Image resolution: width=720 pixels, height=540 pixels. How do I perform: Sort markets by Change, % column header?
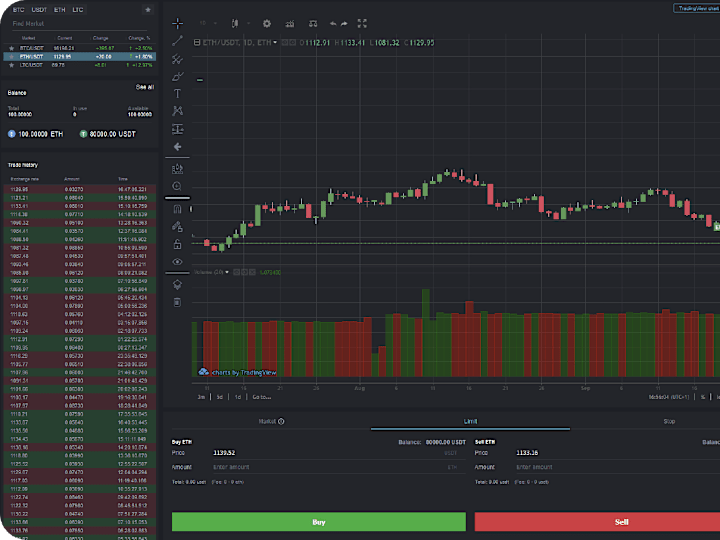139,38
